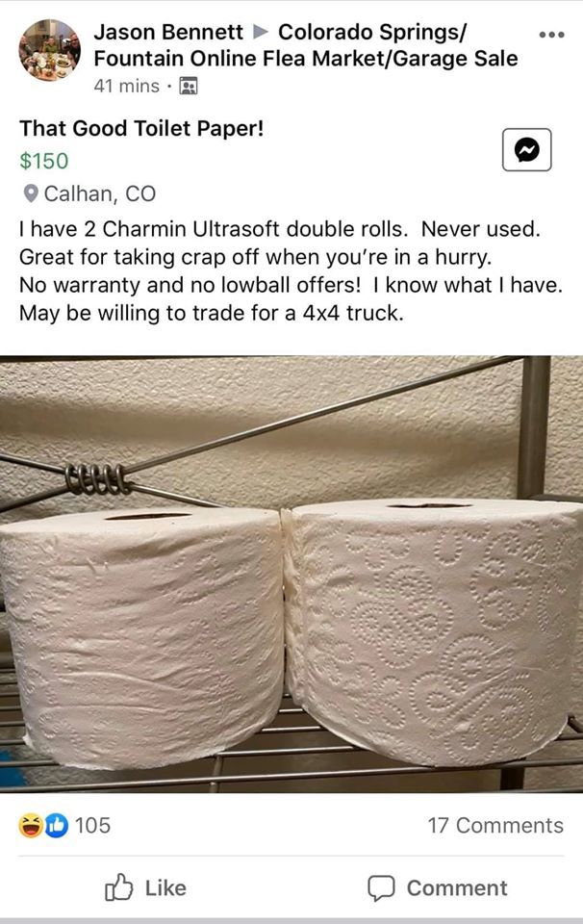The image size is (583, 924).
Task: View the 105 reactions count
Action: coord(92,825)
